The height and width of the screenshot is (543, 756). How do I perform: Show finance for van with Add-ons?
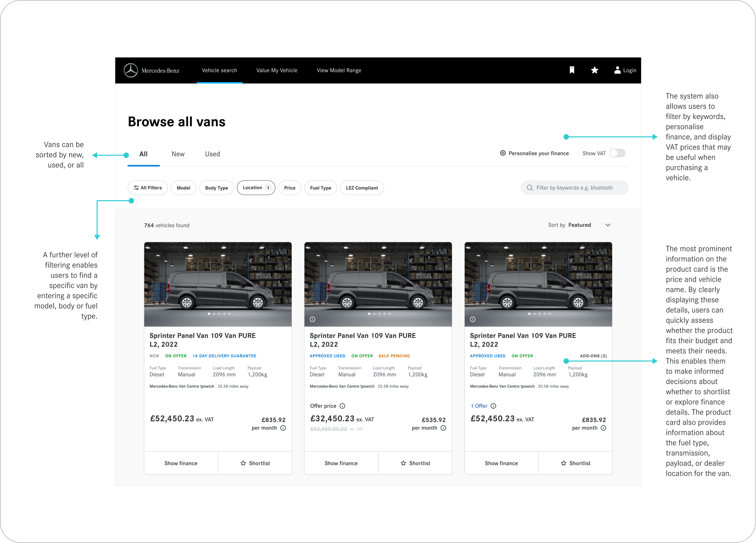501,463
